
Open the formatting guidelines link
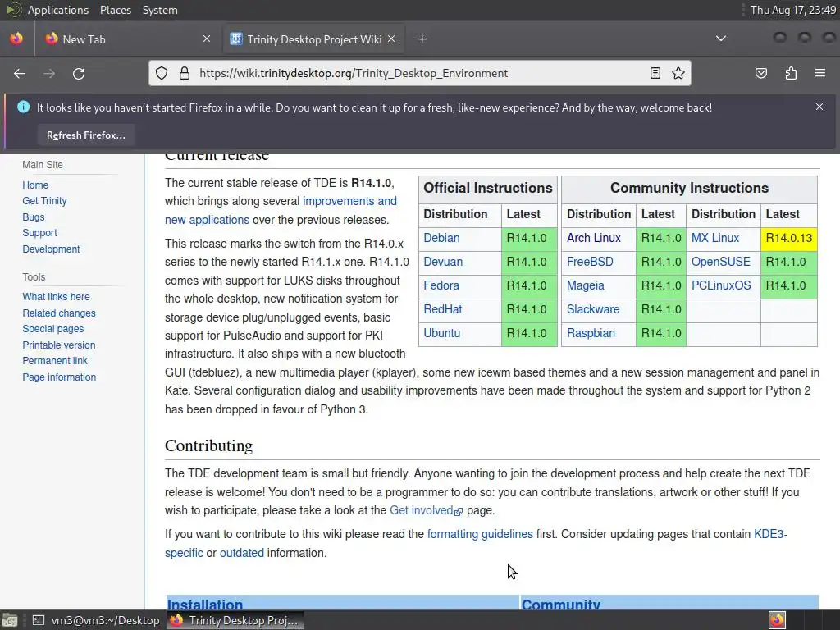pyautogui.click(x=480, y=534)
